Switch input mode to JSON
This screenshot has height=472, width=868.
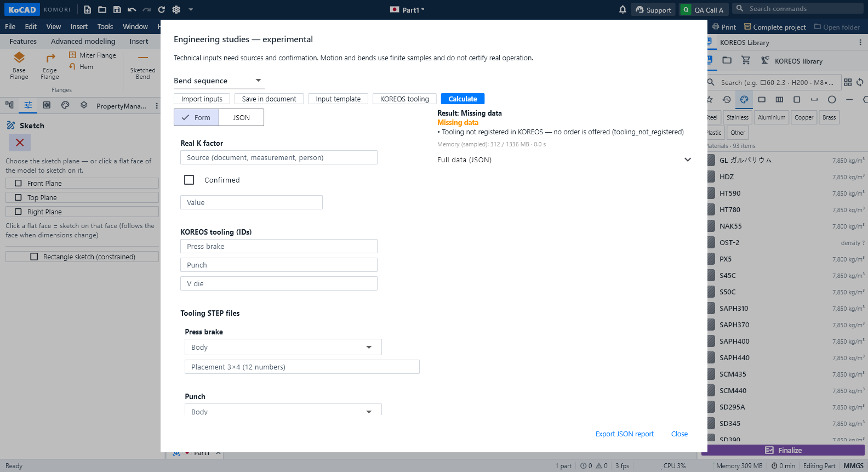(241, 117)
